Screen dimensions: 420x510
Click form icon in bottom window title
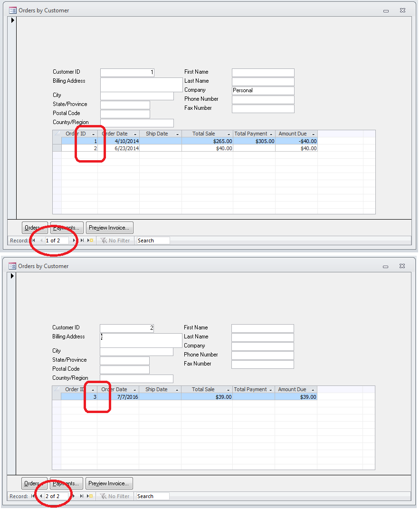coord(12,266)
